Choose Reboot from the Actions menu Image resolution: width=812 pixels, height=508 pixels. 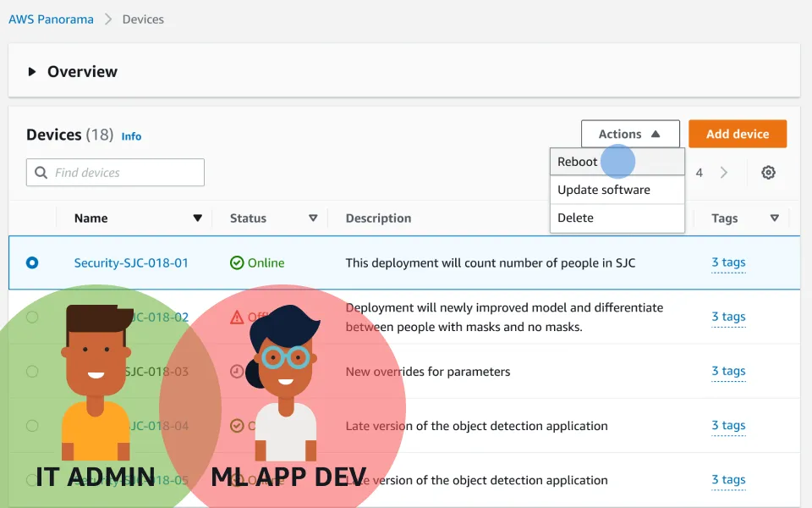[x=617, y=162]
